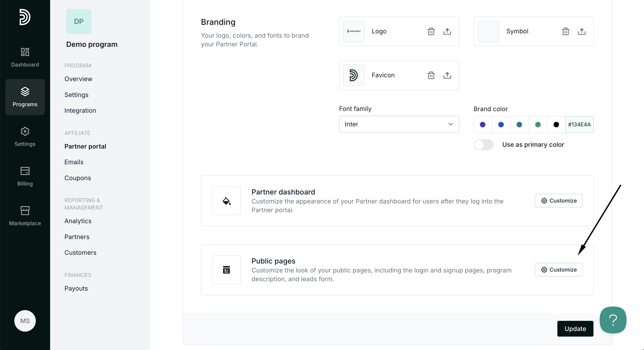This screenshot has height=350, width=644.
Task: Upload a new Symbol image
Action: [582, 31]
